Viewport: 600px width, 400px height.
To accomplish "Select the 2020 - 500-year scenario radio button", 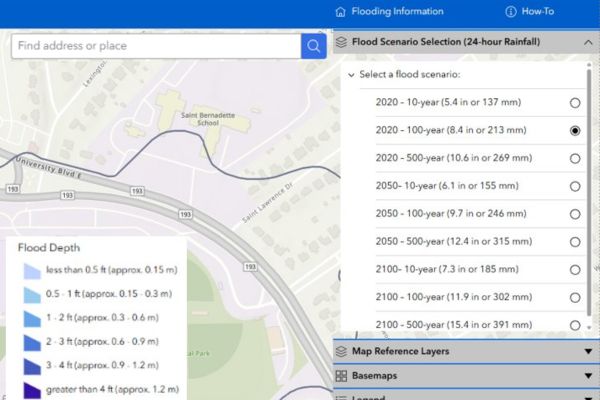I will [575, 158].
